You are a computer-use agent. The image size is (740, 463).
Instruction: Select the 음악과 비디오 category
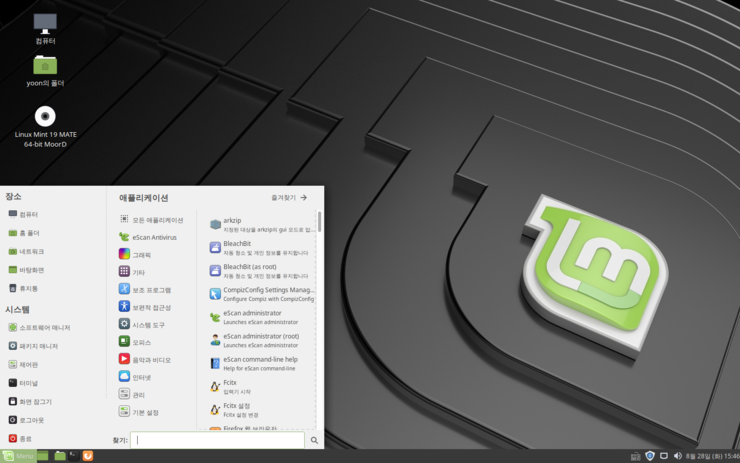click(145, 359)
